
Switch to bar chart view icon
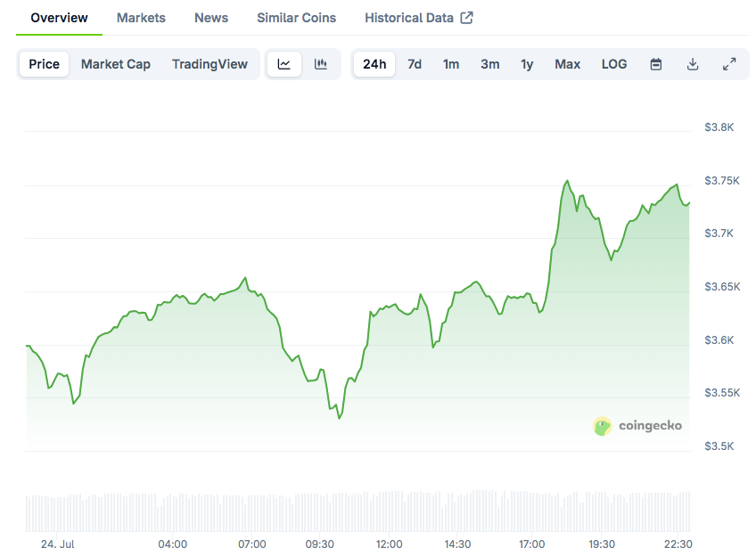(318, 63)
